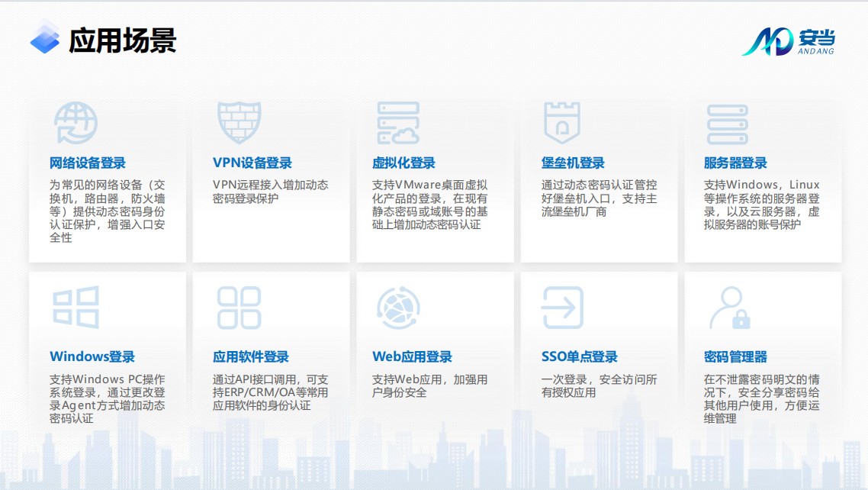Image resolution: width=868 pixels, height=490 pixels.
Task: Click the description starting 支持Windows PC操作系统
Action: coord(108,398)
